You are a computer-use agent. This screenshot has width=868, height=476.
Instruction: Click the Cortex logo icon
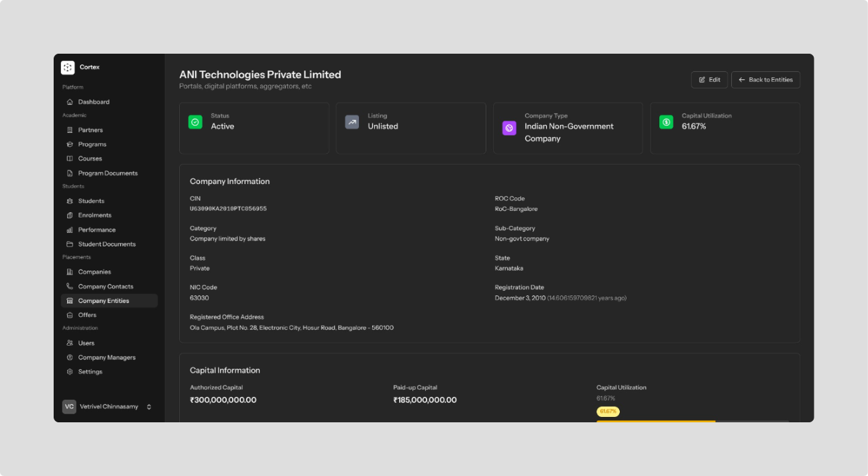(68, 67)
